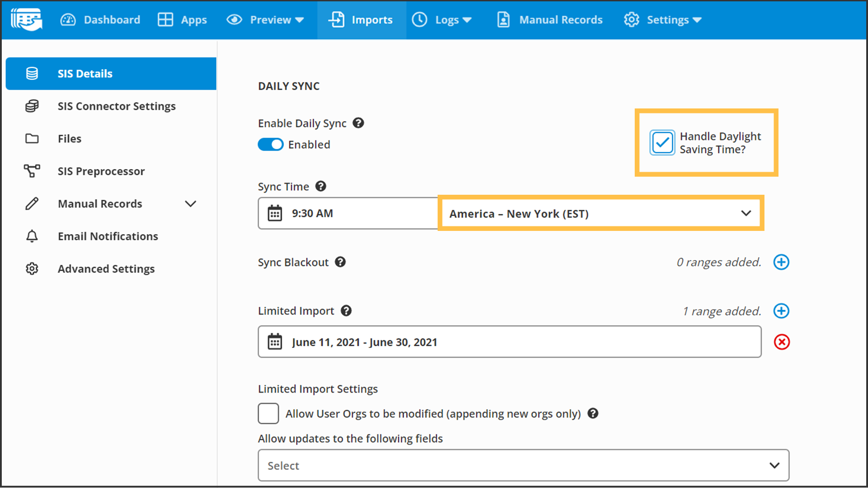Open the Settings menu in top bar
Viewport: 868px width, 488px height.
tap(663, 20)
